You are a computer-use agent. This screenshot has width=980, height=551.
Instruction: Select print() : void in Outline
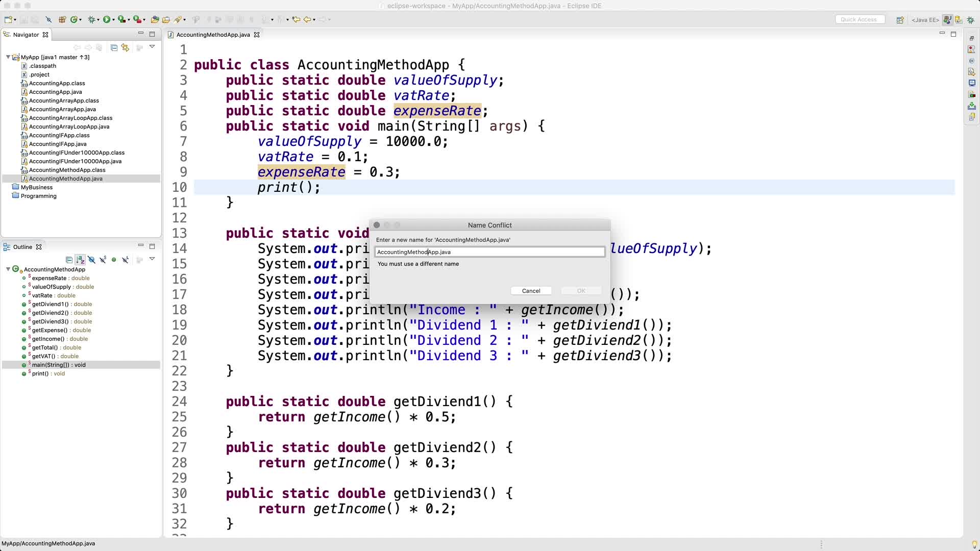48,373
